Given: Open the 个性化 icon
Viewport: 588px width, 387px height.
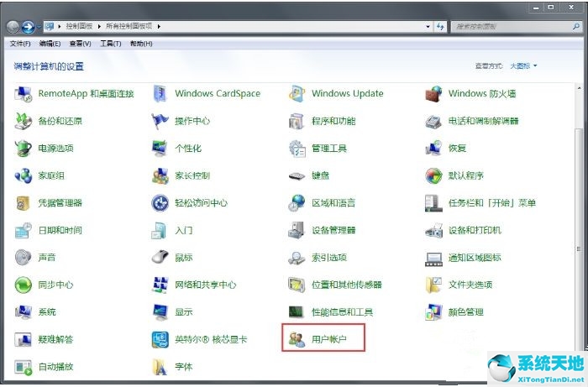Looking at the screenshot, I should point(160,149).
